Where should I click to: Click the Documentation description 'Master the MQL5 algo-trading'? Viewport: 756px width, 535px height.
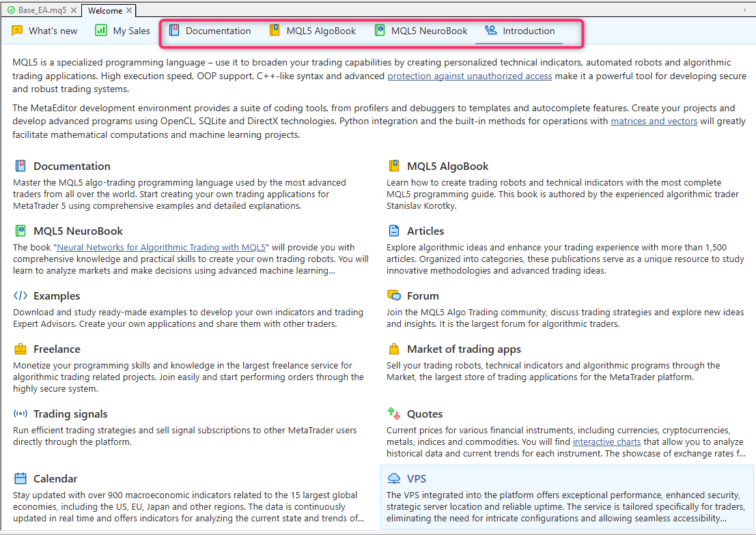coord(180,194)
